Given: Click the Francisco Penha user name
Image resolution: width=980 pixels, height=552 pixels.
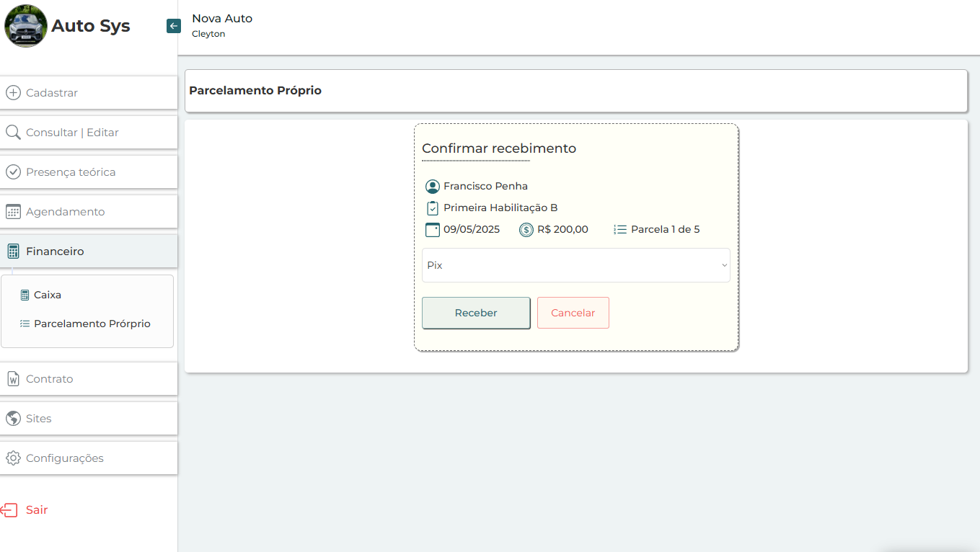Looking at the screenshot, I should (485, 186).
